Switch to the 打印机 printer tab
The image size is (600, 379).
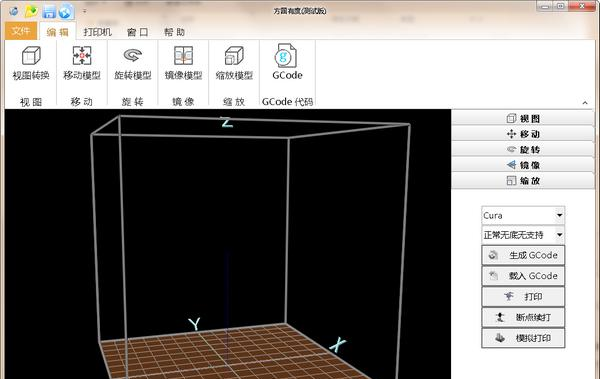click(98, 32)
